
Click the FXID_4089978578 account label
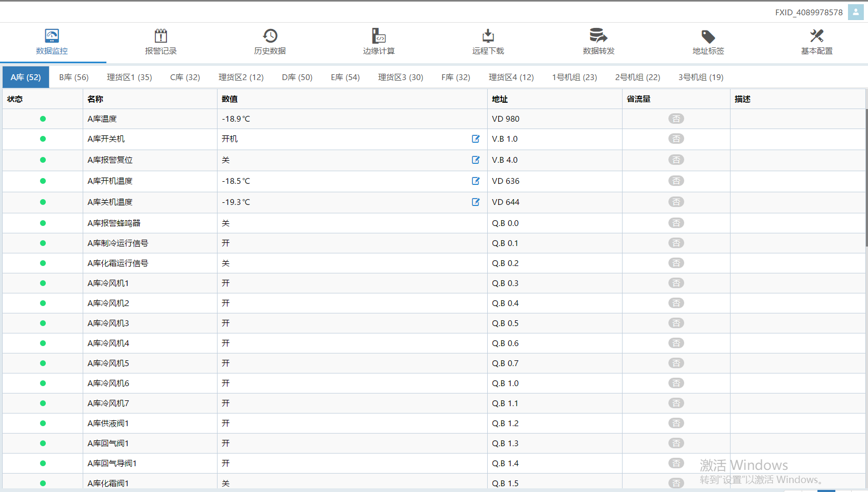[808, 12]
